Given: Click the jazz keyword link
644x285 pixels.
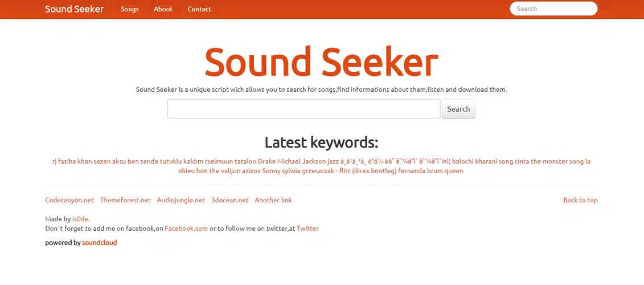Looking at the screenshot, I should click(333, 161).
